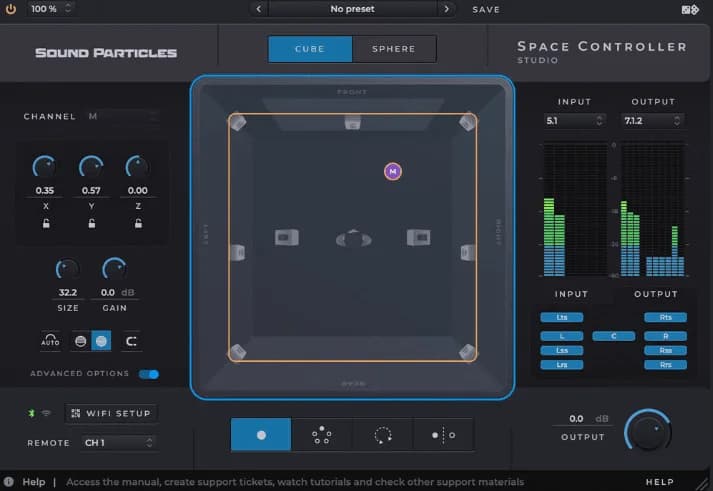Click the SAVE preset button
Screen dimensions: 713x491
coord(486,10)
